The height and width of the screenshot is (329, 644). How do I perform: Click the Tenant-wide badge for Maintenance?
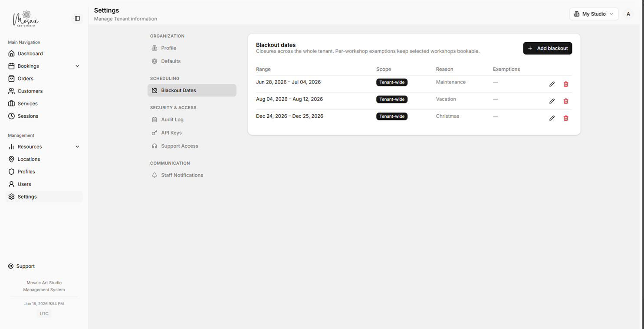392,82
